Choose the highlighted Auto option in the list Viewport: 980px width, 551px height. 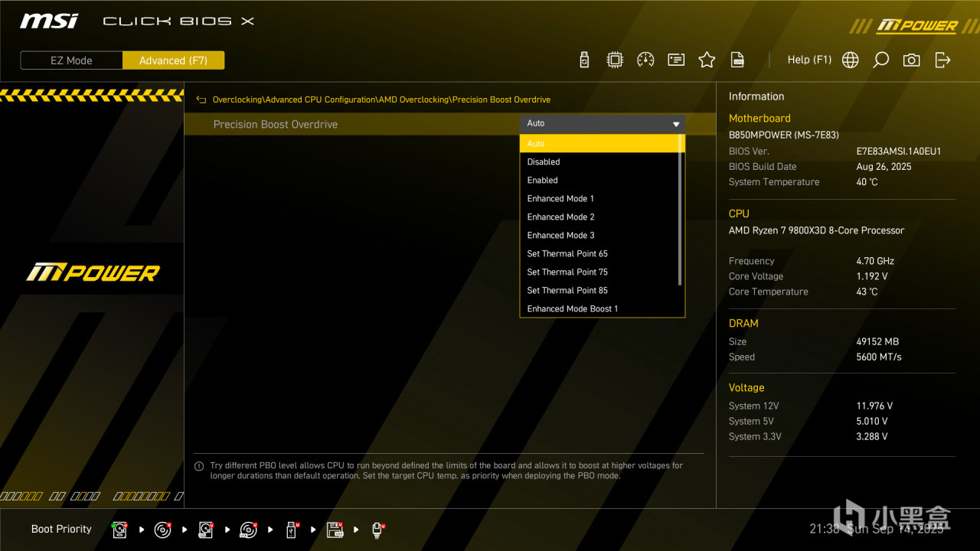point(599,144)
